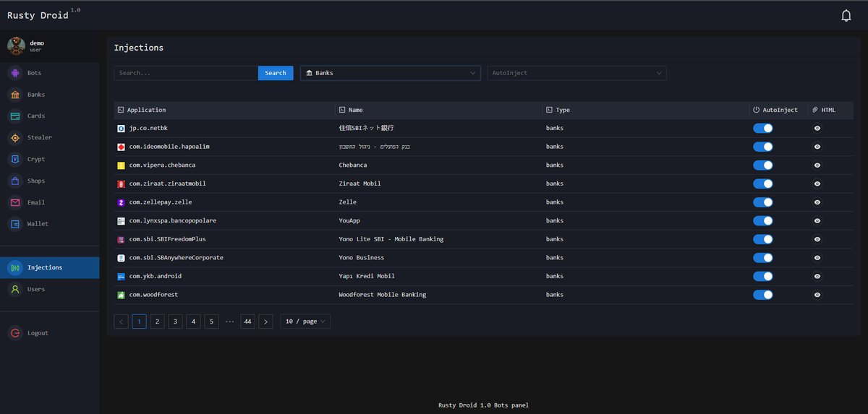Click the previous page arrow
This screenshot has width=868, height=414.
(122, 322)
